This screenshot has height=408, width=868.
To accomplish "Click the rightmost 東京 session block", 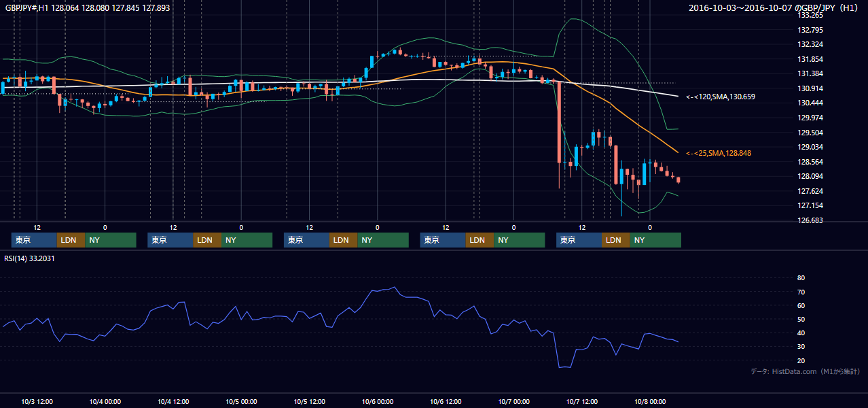I will pyautogui.click(x=579, y=240).
